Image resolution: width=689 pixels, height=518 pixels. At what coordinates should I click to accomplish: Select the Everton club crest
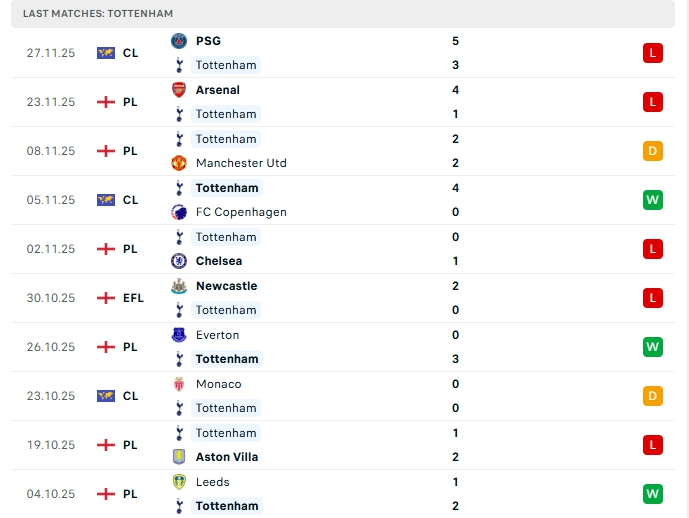click(x=179, y=335)
